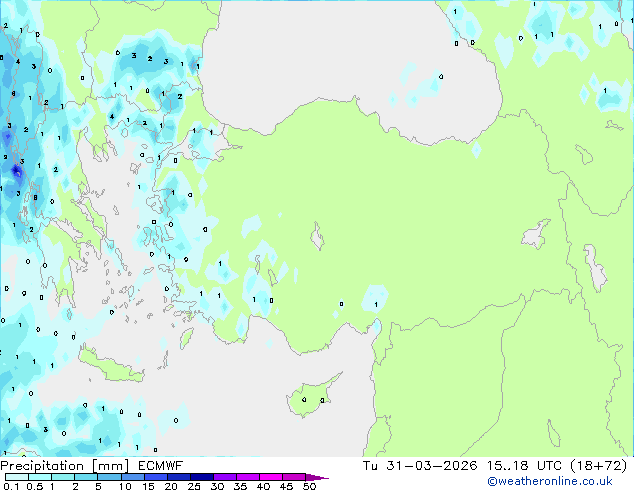Select the 0.5–1 mm legend color box

(x=40, y=477)
